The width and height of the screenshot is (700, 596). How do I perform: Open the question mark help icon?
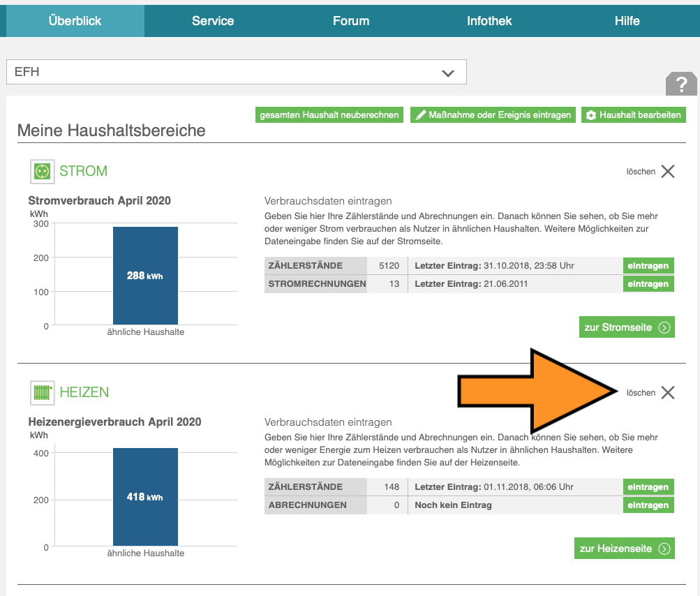pos(681,84)
